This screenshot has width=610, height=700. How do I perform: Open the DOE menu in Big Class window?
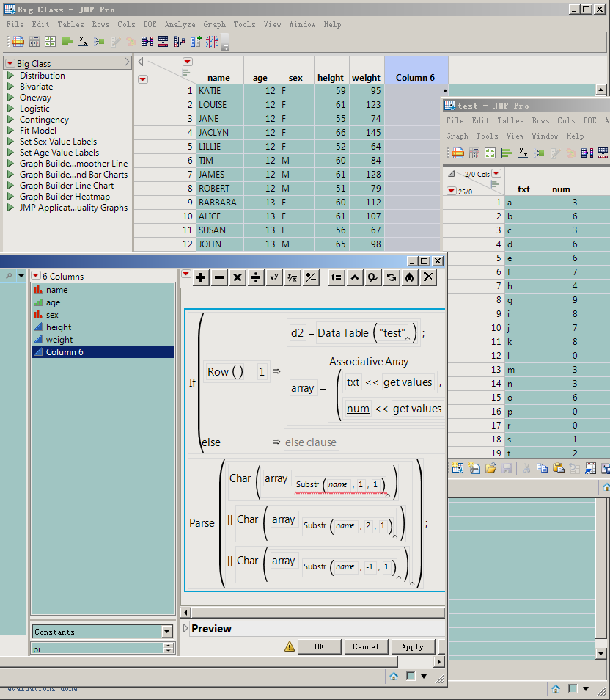pyautogui.click(x=150, y=24)
